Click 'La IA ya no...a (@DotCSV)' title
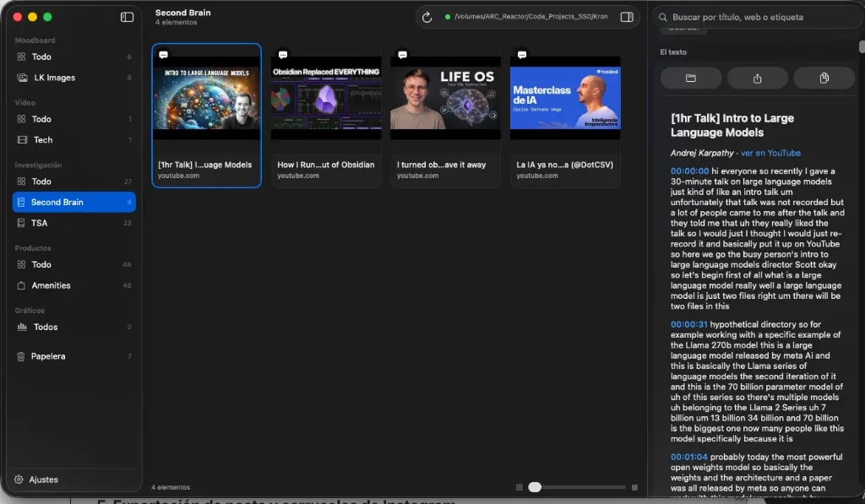This screenshot has height=504, width=865. coord(564,165)
